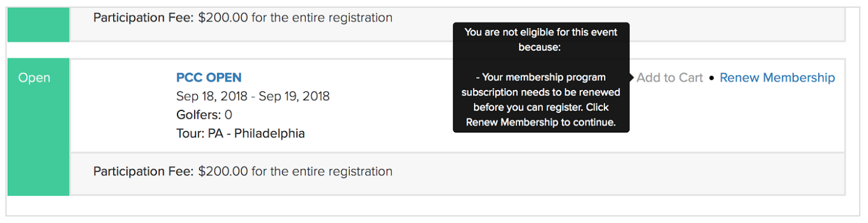Click the green status strip of the upper event
The height and width of the screenshot is (223, 868).
tap(38, 24)
